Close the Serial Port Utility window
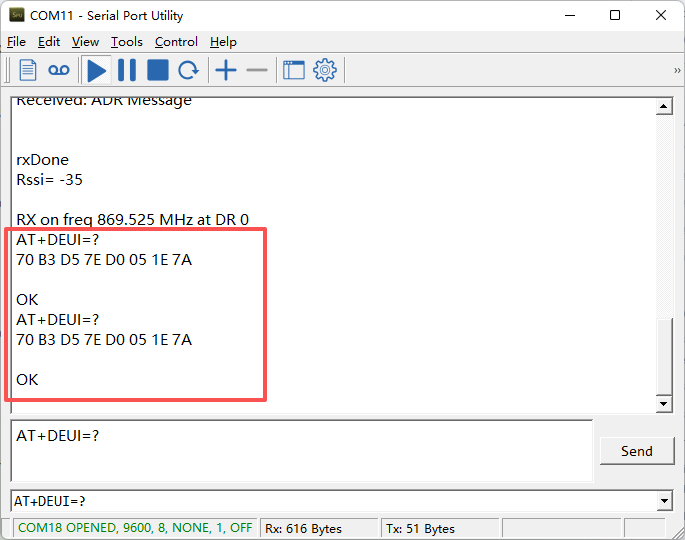 pyautogui.click(x=661, y=15)
